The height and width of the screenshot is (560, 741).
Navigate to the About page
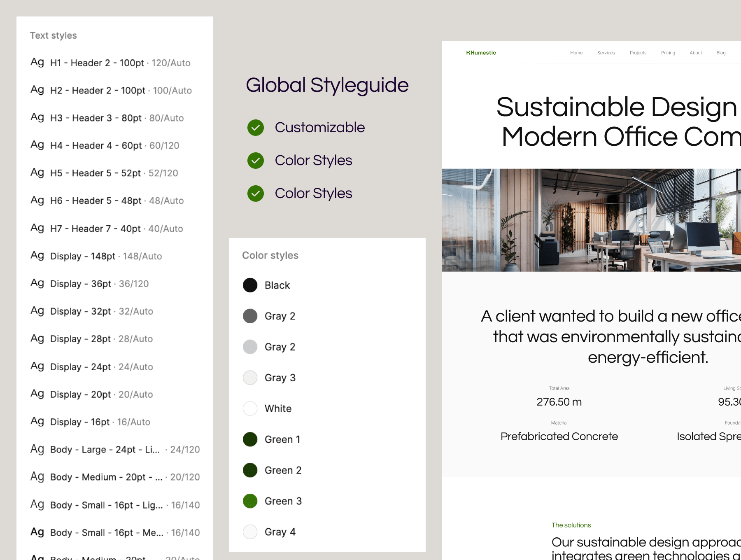[x=696, y=53]
